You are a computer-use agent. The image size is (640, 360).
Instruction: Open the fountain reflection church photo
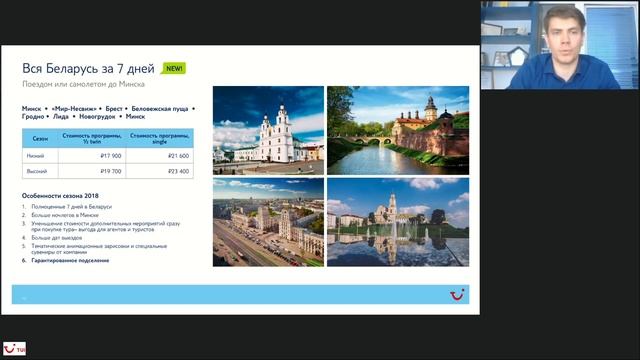click(398, 222)
